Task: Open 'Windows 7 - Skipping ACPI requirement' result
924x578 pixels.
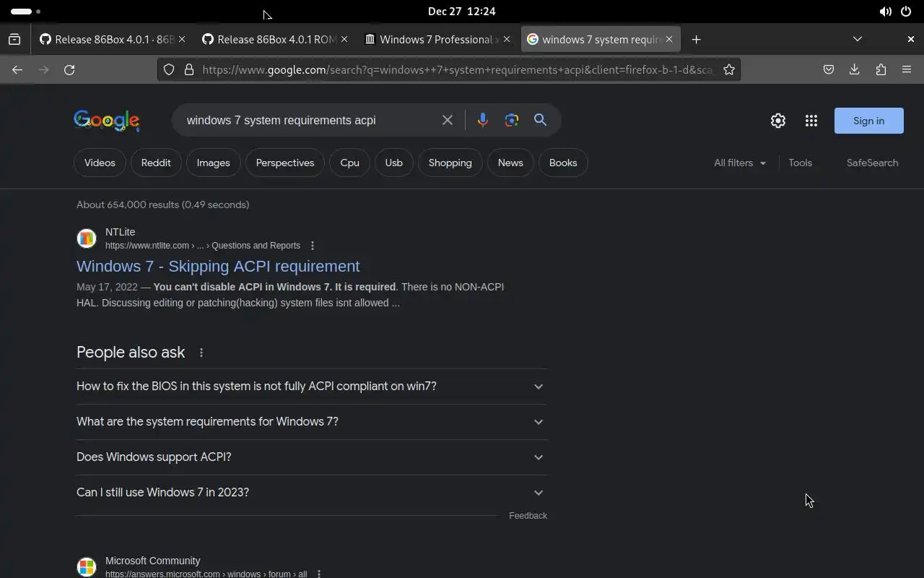Action: point(218,266)
